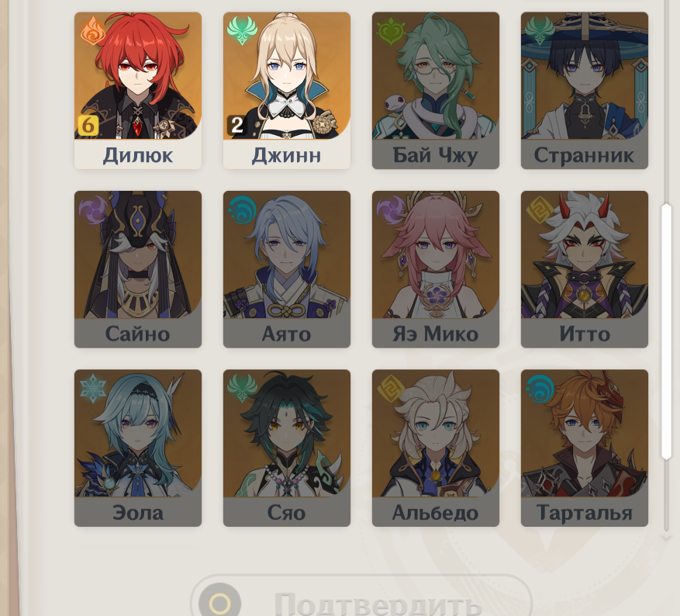Screen dimensions: 680x616
Task: Click the Geo element icon on Итто
Action: coord(539,210)
